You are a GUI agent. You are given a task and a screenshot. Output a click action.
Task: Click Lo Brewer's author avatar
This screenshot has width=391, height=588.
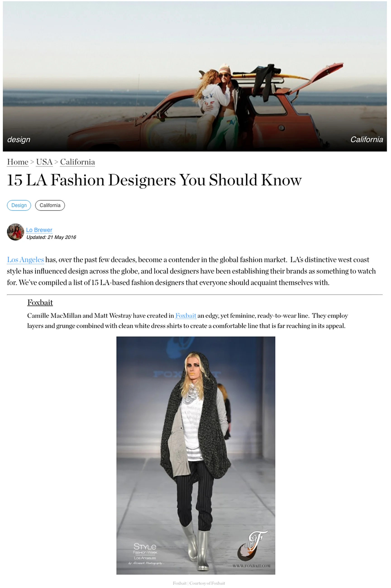(x=15, y=232)
